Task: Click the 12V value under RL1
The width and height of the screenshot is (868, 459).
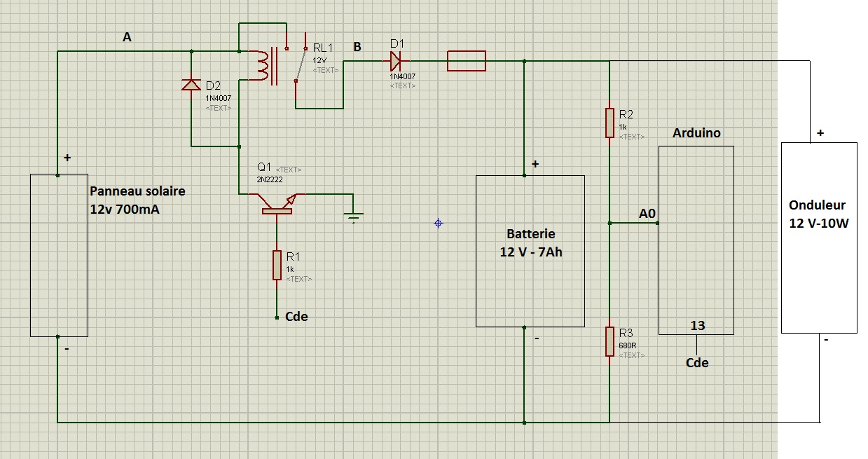Action: pos(319,61)
